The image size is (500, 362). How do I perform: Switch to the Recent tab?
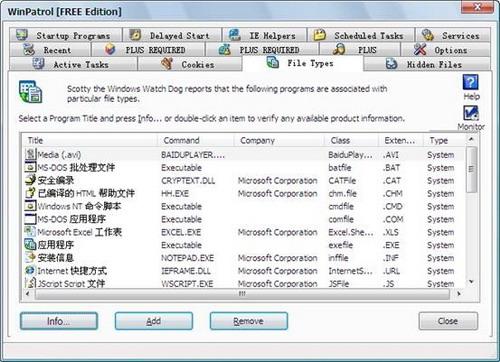pyautogui.click(x=50, y=50)
